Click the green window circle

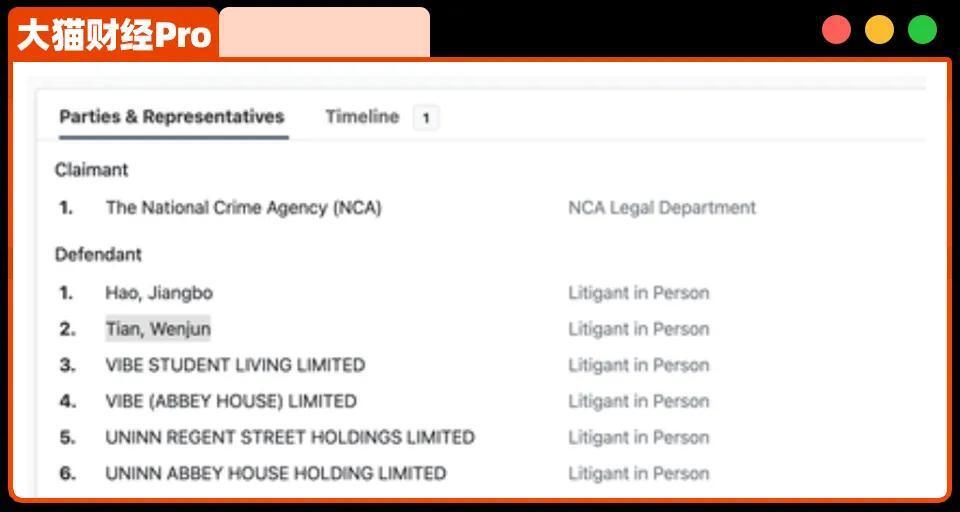pos(922,30)
